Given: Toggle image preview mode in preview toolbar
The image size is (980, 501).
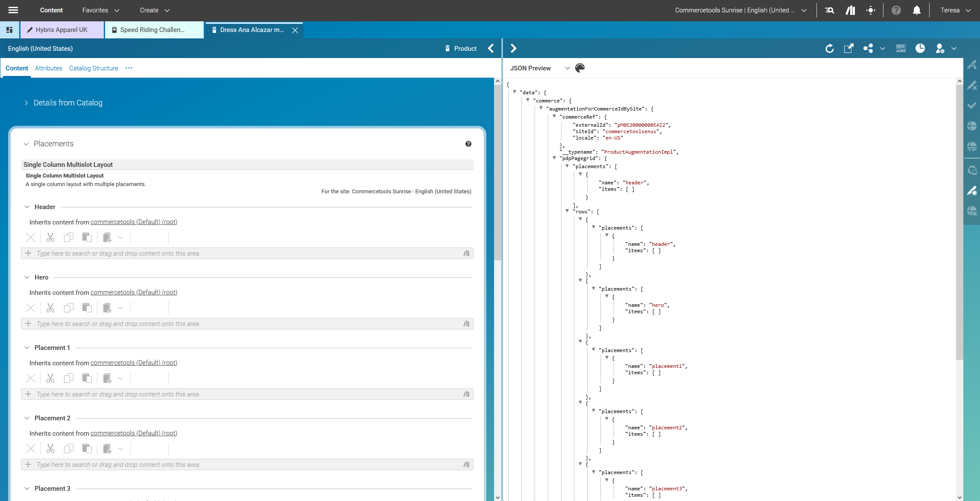Looking at the screenshot, I should 901,48.
